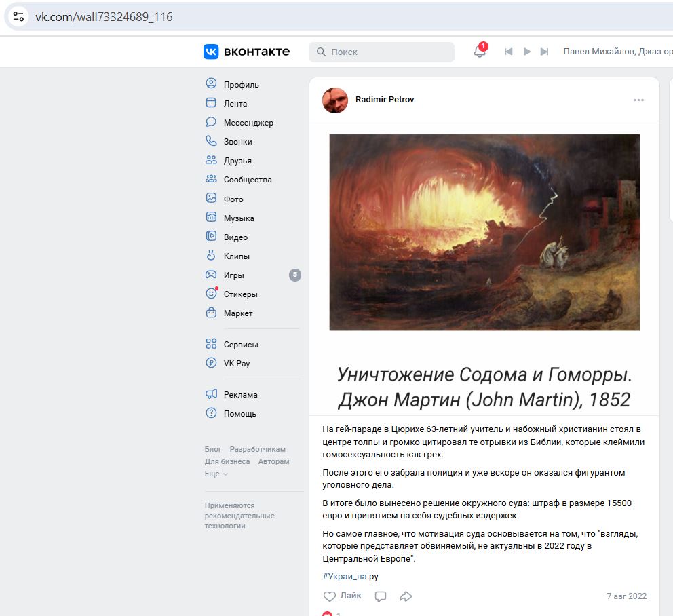Screen dimensions: 673x616
Task: Click the Профиль sidebar icon
Action: [211, 83]
